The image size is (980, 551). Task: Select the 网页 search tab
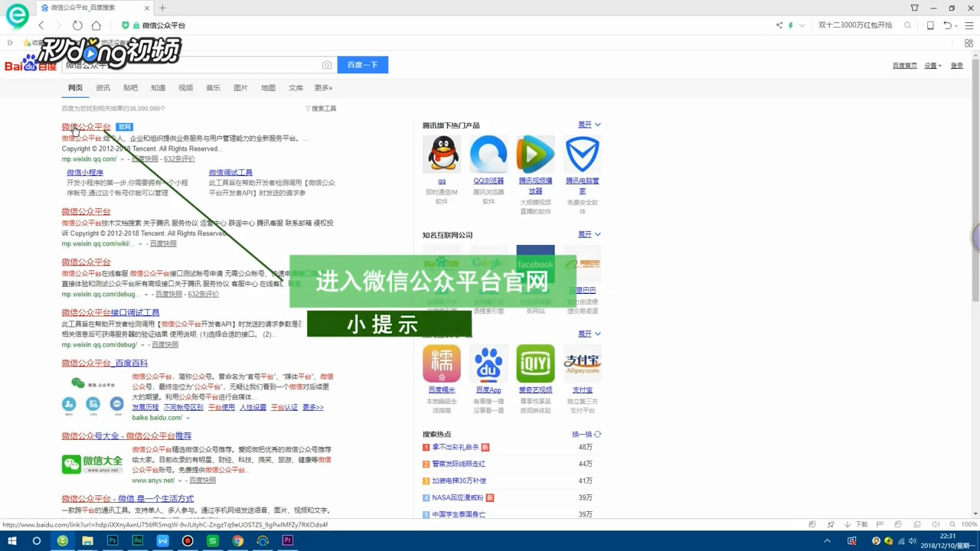point(75,88)
